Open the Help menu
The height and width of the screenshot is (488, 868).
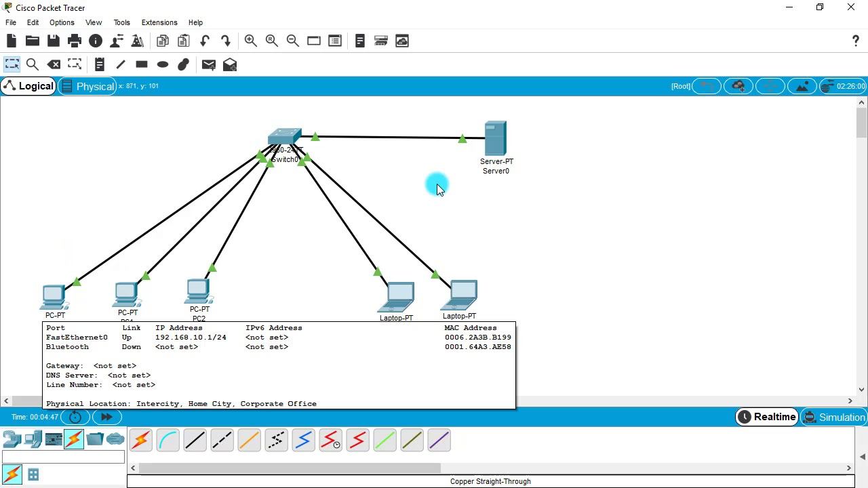[x=195, y=22]
